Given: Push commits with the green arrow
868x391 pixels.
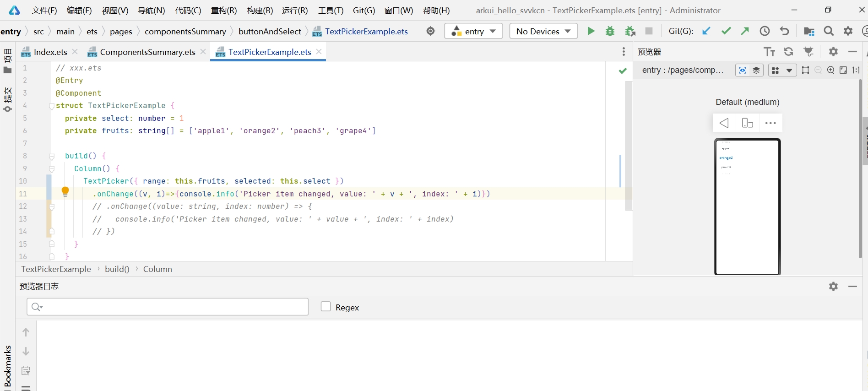Looking at the screenshot, I should tap(745, 31).
